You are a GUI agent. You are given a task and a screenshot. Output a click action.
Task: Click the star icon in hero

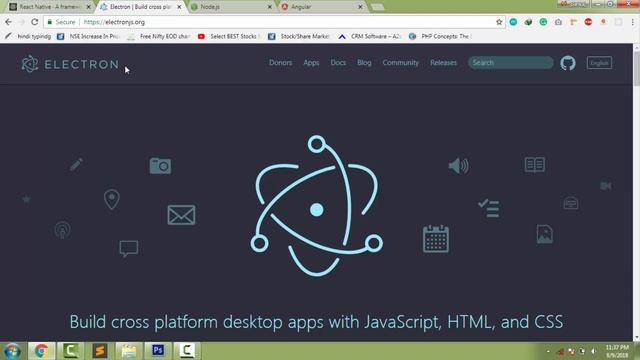tap(26, 199)
